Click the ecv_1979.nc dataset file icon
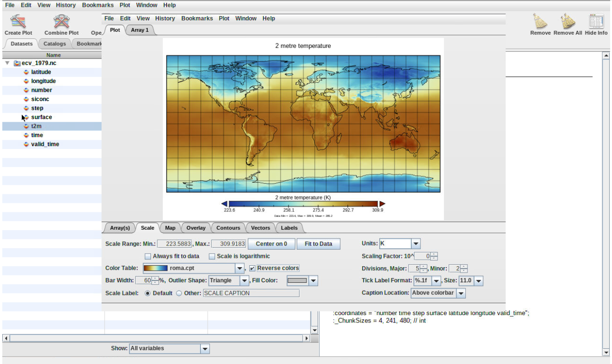Viewport: 612px width, 364px height. coord(17,63)
